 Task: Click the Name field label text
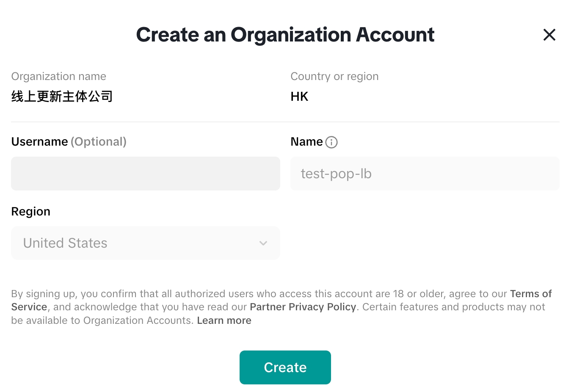coord(306,141)
